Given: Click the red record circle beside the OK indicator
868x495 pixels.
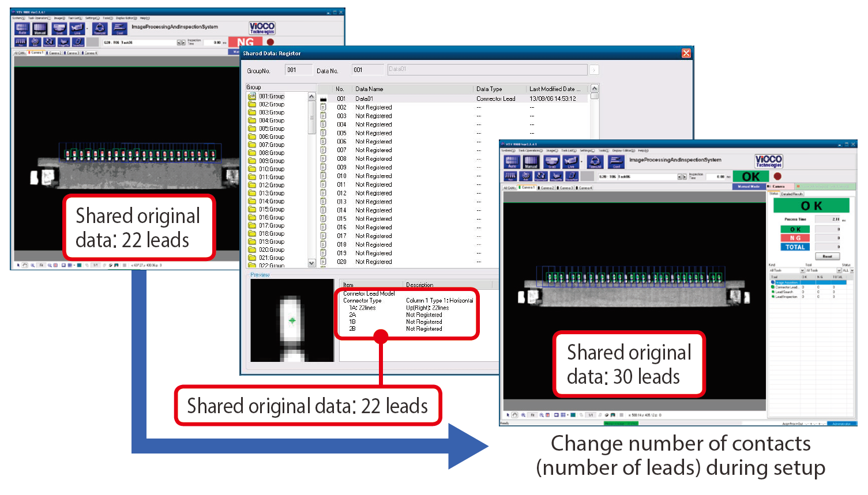Looking at the screenshot, I should coord(777,176).
